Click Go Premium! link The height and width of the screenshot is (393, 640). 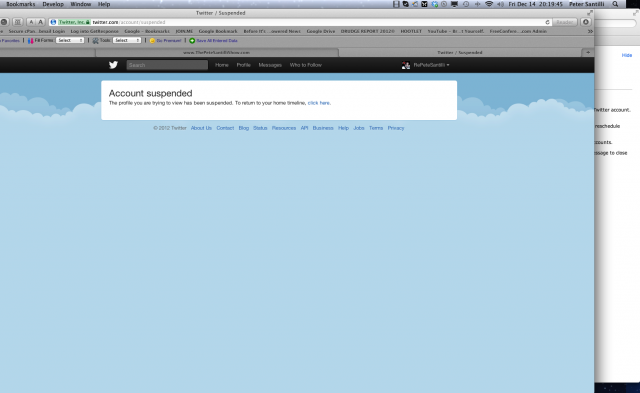(169, 40)
